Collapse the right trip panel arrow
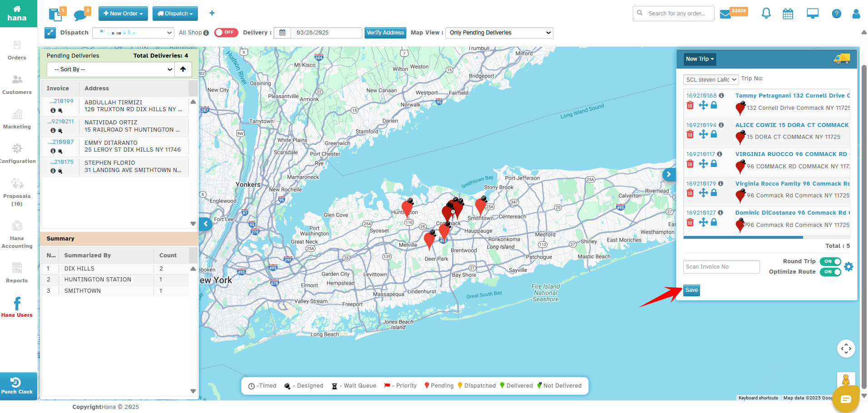 (669, 174)
